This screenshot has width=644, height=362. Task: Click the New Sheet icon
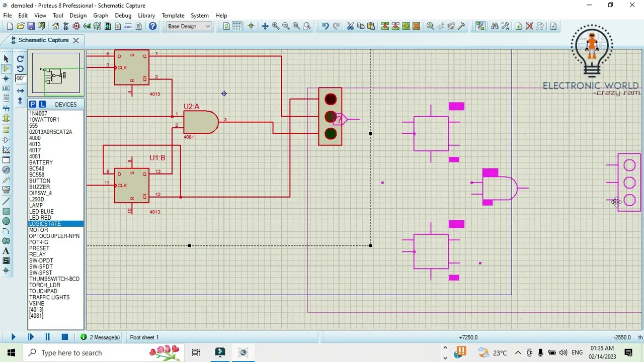pyautogui.click(x=519, y=26)
